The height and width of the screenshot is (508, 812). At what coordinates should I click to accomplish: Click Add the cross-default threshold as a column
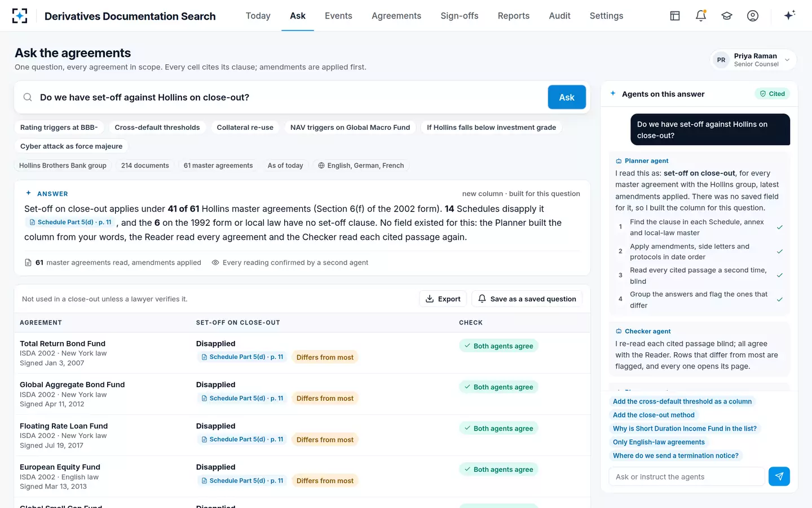682,401
